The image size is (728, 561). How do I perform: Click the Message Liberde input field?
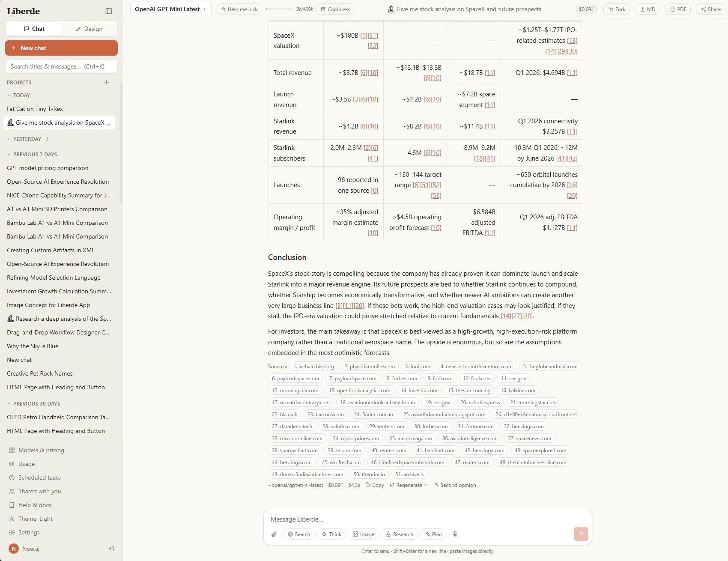pos(427,519)
